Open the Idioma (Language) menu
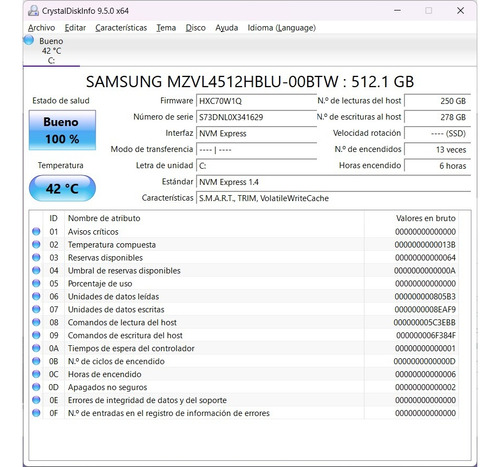 282,28
